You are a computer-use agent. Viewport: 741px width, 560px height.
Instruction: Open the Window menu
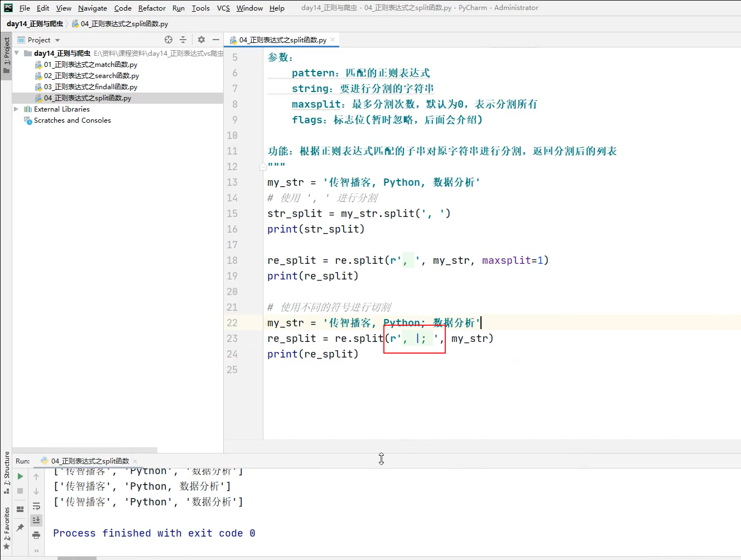pyautogui.click(x=249, y=8)
